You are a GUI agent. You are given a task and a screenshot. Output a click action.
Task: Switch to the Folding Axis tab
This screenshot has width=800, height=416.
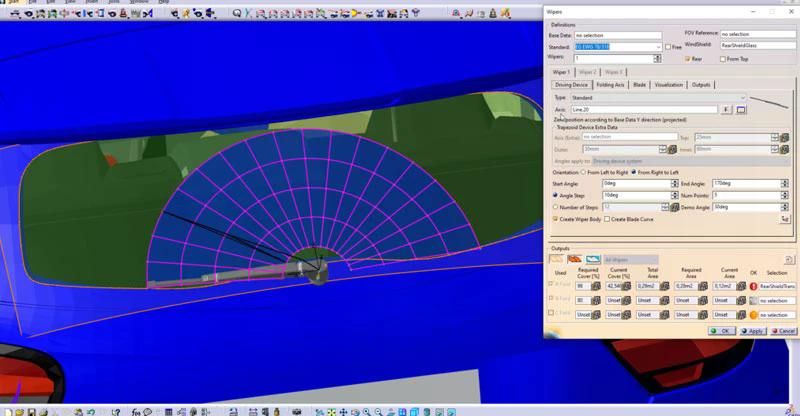[610, 85]
